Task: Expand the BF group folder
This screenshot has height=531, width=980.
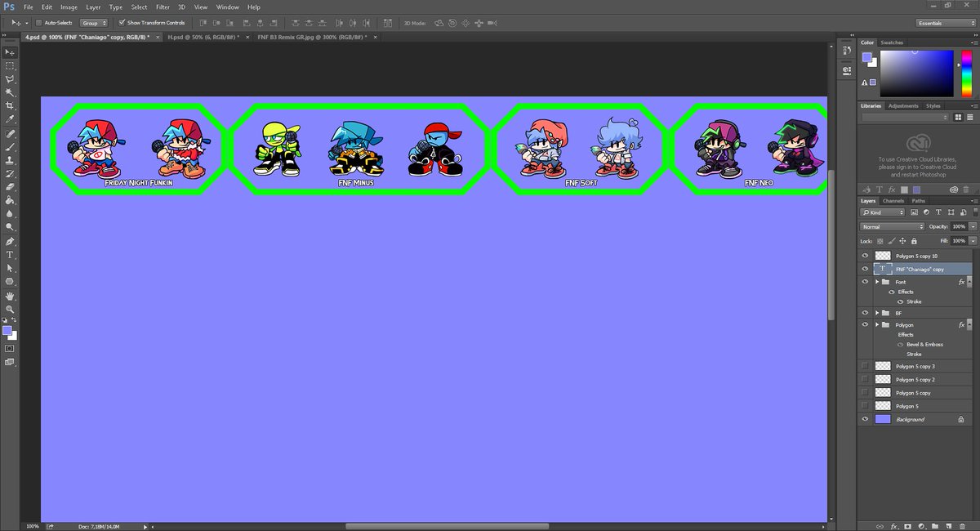Action: pyautogui.click(x=877, y=313)
